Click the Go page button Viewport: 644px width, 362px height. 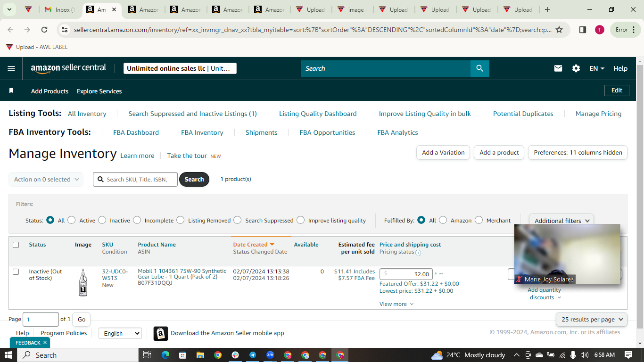82,319
